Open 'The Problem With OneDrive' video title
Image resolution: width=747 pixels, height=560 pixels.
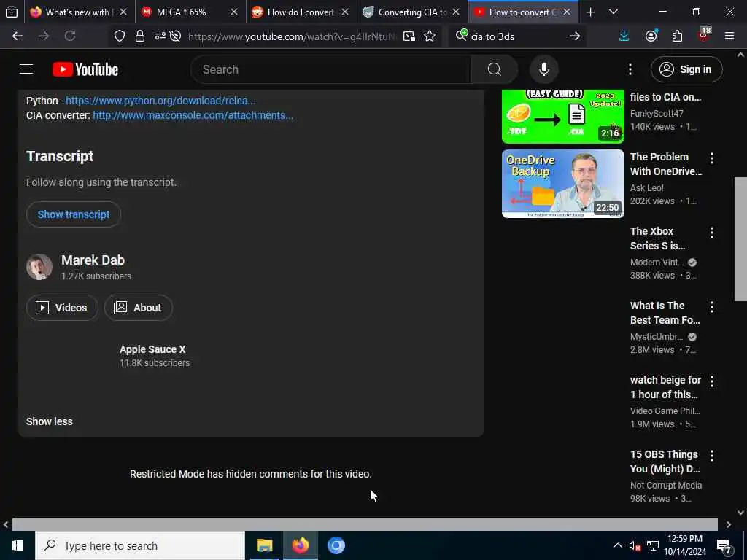[666, 164]
